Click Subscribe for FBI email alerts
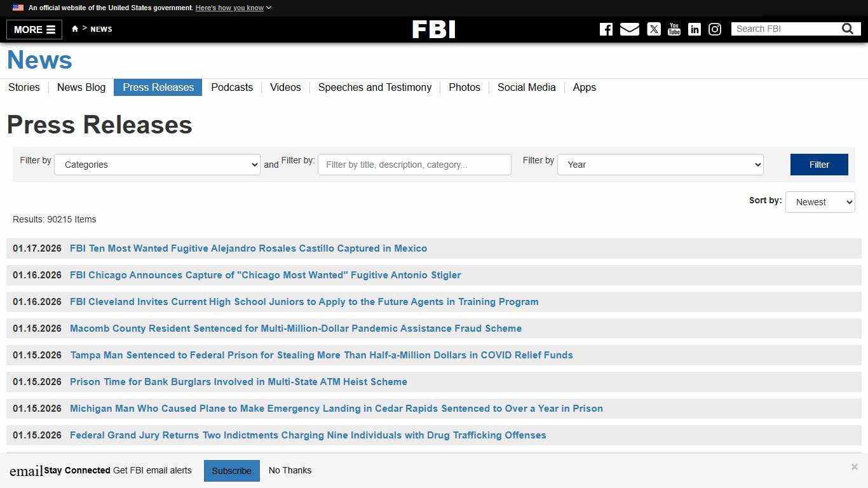 point(231,470)
